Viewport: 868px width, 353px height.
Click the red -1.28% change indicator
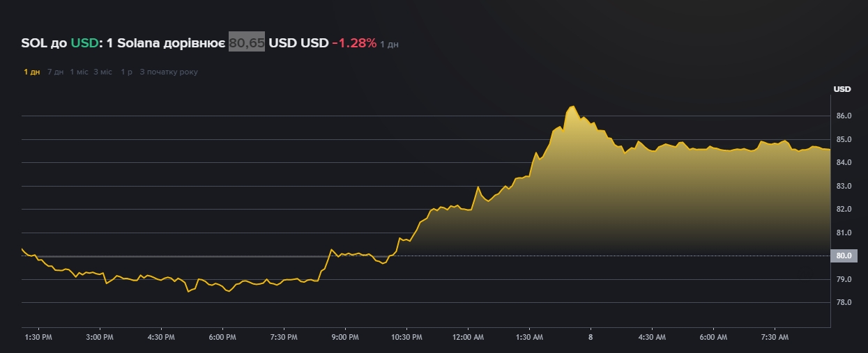[354, 43]
